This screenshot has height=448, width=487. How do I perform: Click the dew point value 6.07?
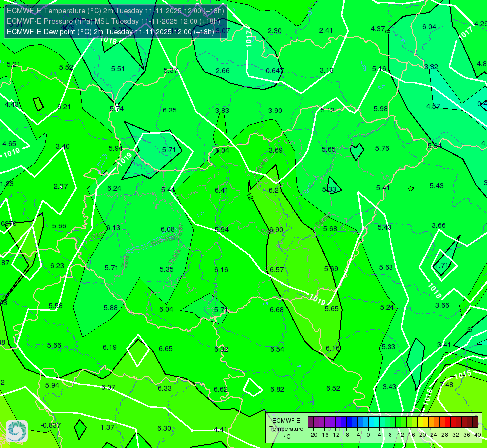108,387
